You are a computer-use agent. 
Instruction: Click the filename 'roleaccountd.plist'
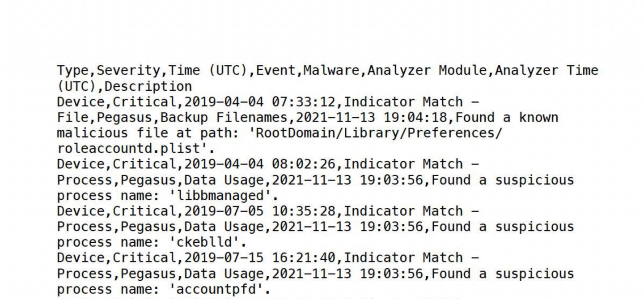(x=128, y=149)
